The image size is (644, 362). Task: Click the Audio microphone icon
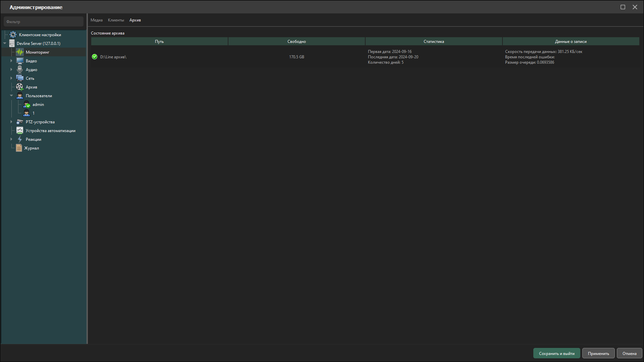20,70
